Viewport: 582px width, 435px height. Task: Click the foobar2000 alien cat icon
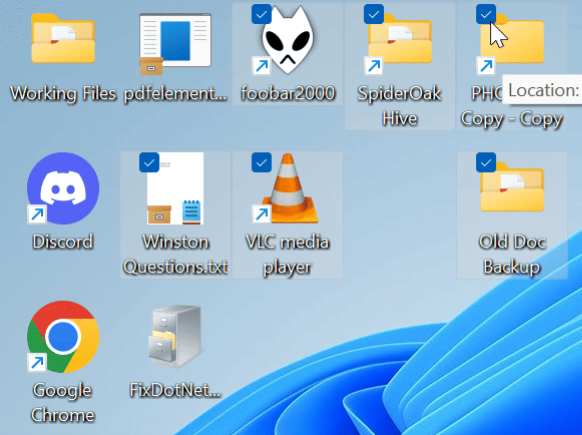click(288, 40)
